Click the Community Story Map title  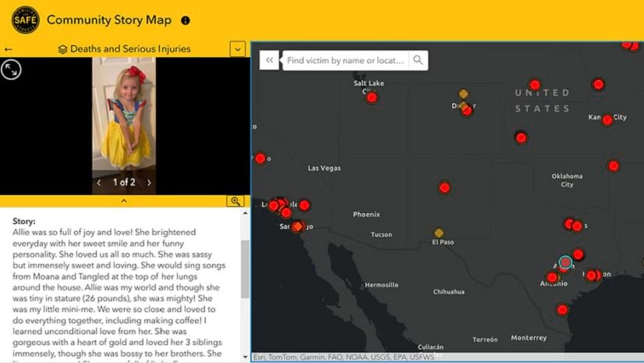109,20
